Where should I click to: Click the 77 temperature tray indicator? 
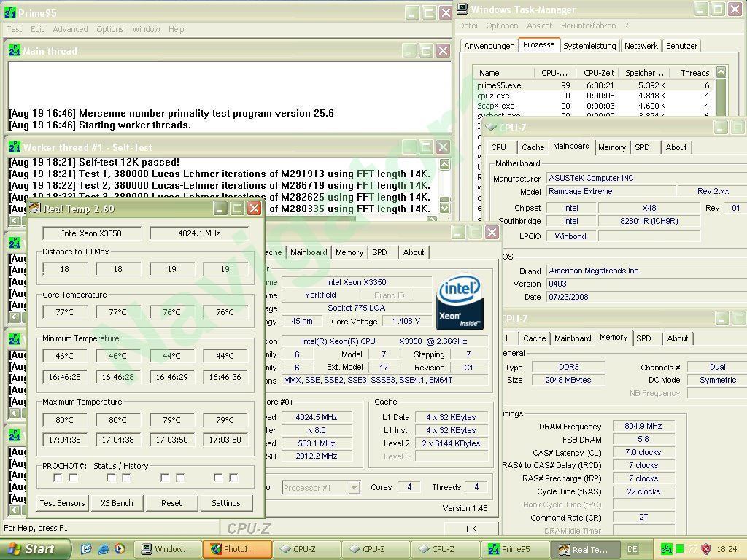coord(693,549)
